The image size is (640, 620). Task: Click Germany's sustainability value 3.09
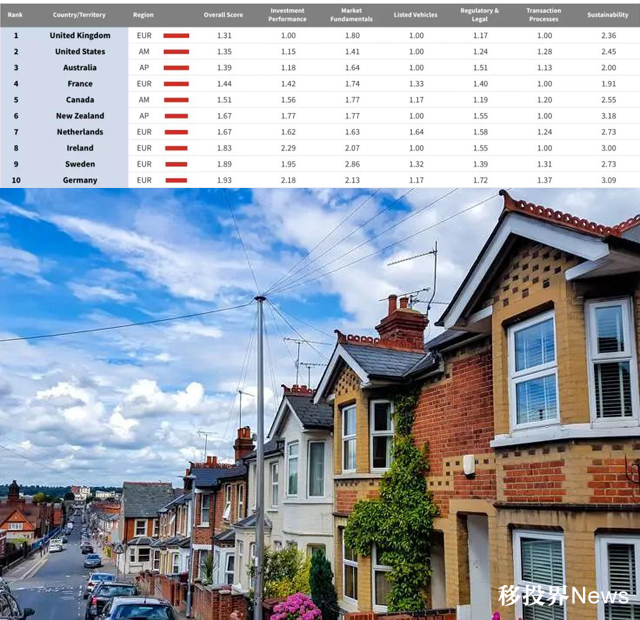609,180
